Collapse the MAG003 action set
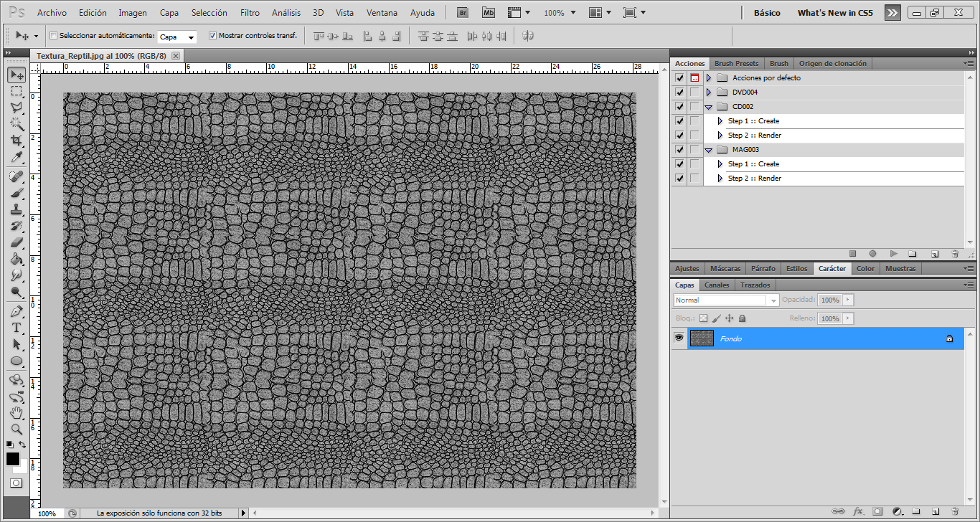980x522 pixels. [x=709, y=150]
